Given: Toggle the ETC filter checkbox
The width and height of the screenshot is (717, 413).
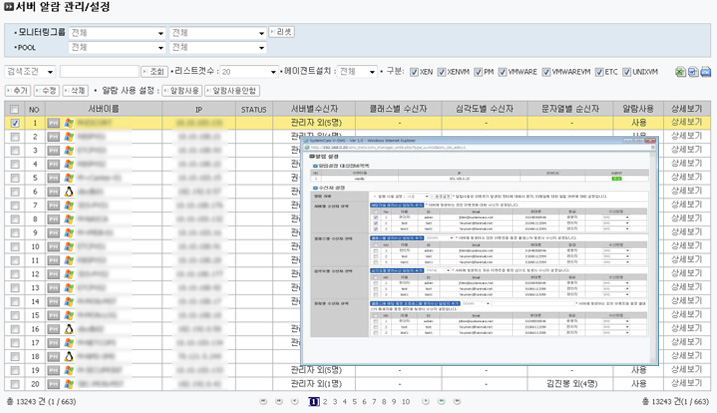Looking at the screenshot, I should [x=599, y=72].
